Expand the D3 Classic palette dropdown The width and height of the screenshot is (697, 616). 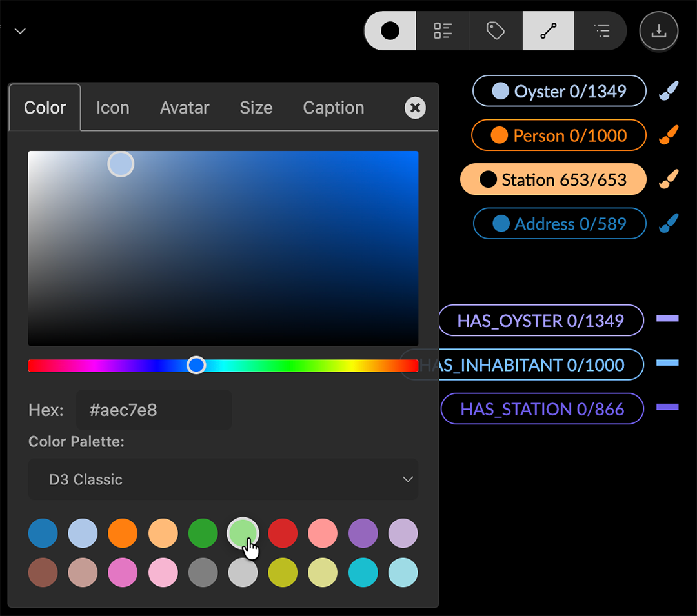(223, 479)
